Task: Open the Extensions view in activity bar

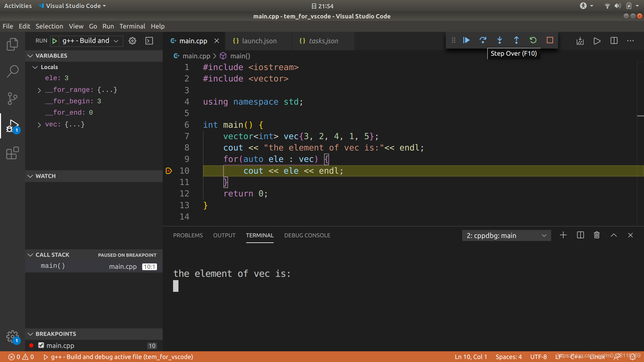Action: (12, 153)
